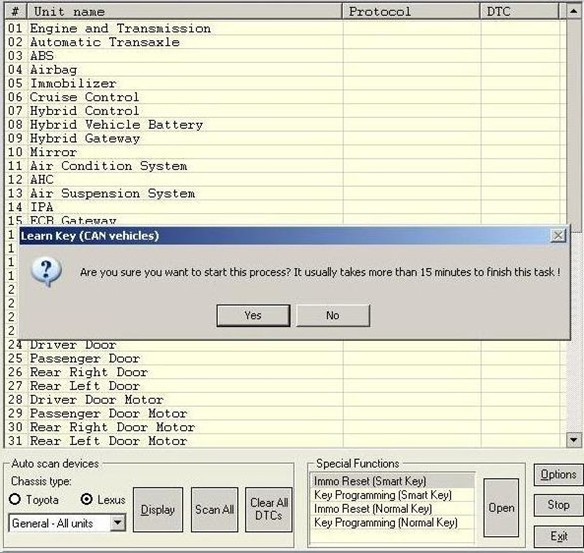Image resolution: width=584 pixels, height=553 pixels.
Task: Click the scroll up arrow of unit list
Action: pos(573,12)
